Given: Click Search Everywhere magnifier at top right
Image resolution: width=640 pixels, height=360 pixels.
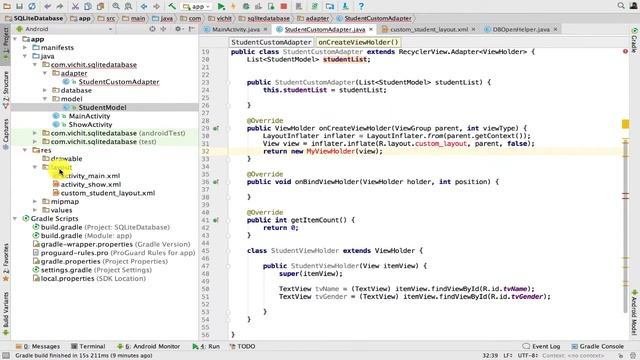Looking at the screenshot, I should (x=621, y=6).
